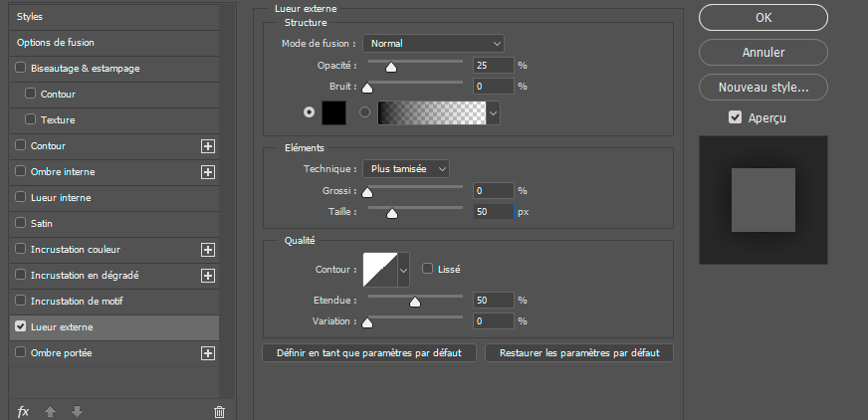
Task: Click plus icon beside Ombre portée
Action: (x=208, y=353)
